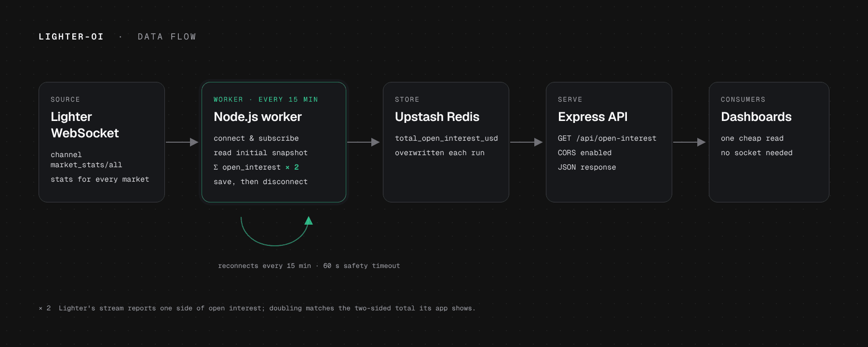Select the "Dashboards" heading
This screenshot has width=868, height=347.
point(756,117)
